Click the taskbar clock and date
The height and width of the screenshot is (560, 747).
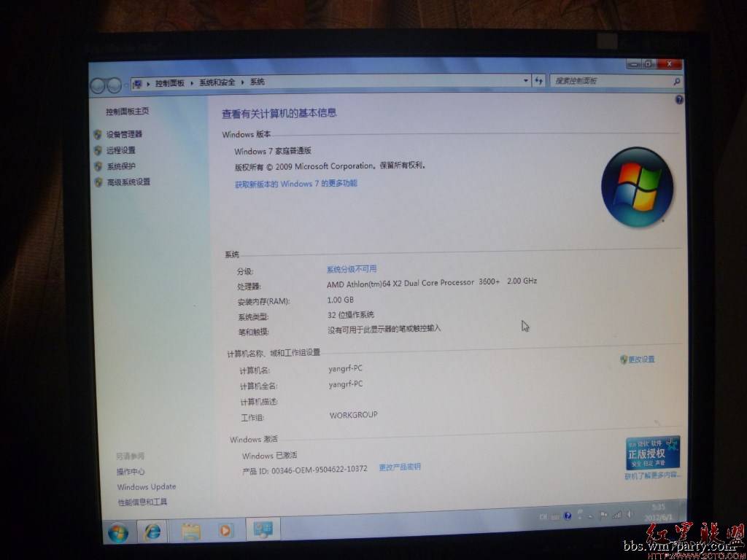658,513
